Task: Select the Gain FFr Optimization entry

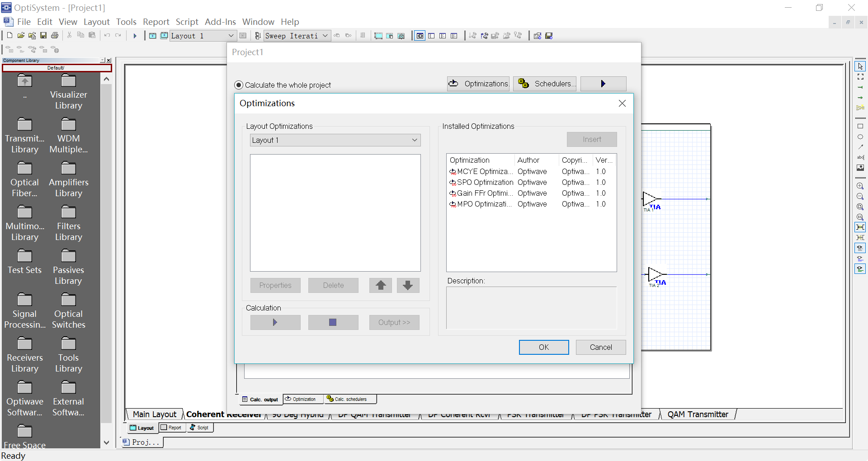Action: pos(531,193)
